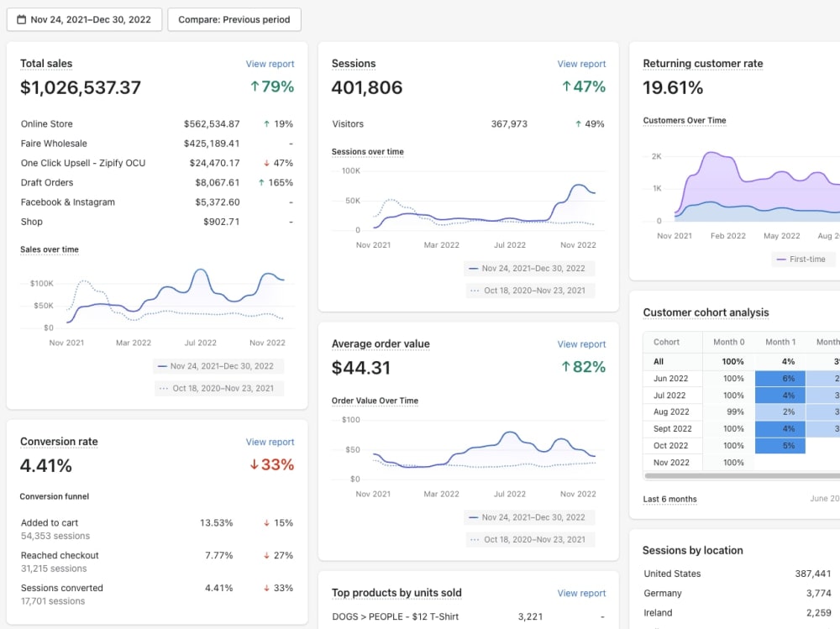Click the Aug 2022 Month 1 2% cell
Screen dimensions: 840x629
[780, 412]
